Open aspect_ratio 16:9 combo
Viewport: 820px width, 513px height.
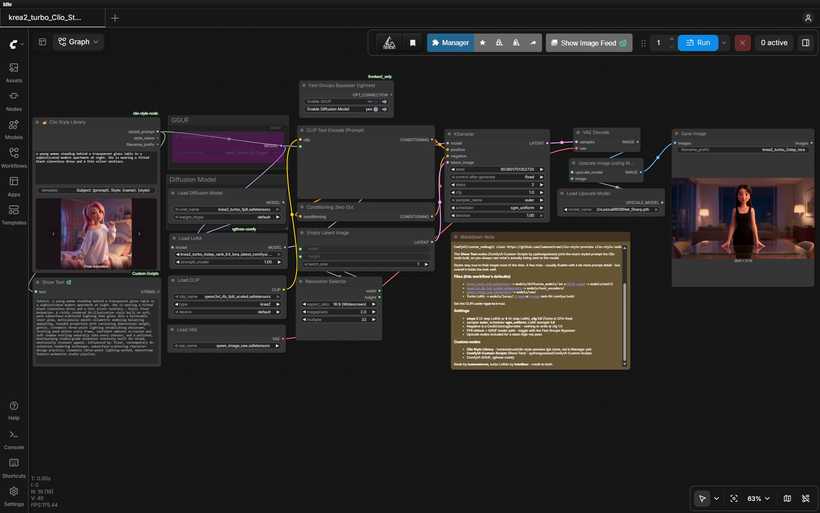click(339, 304)
